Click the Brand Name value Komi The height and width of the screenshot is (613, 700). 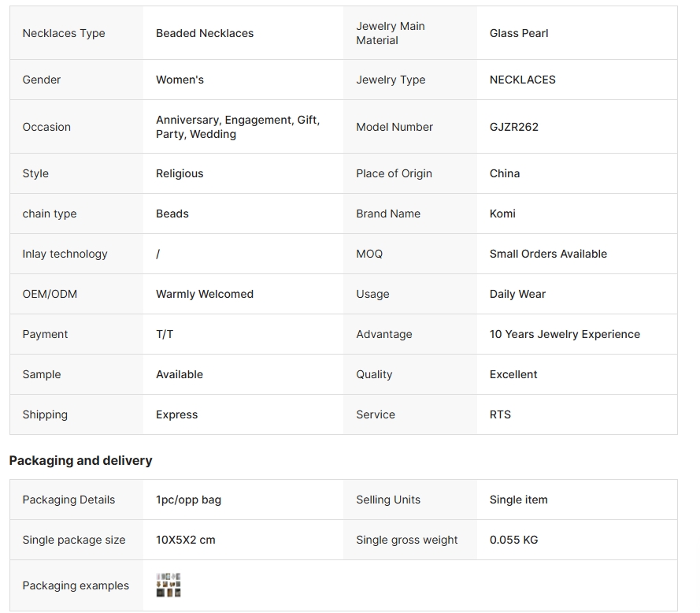click(502, 214)
